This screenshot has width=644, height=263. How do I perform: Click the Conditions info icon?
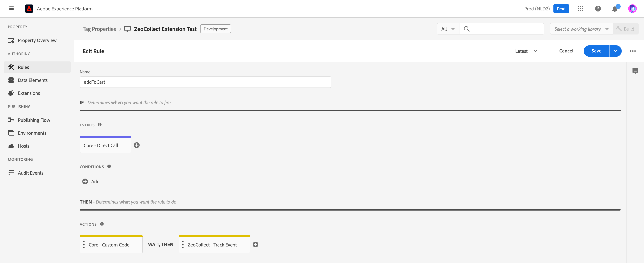coord(109,166)
